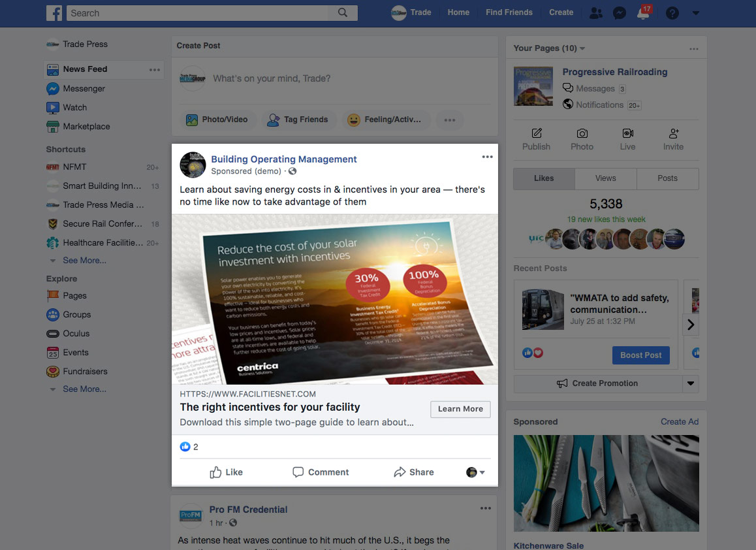Open options ellipsis on sponsored post
The image size is (756, 550).
pyautogui.click(x=488, y=157)
